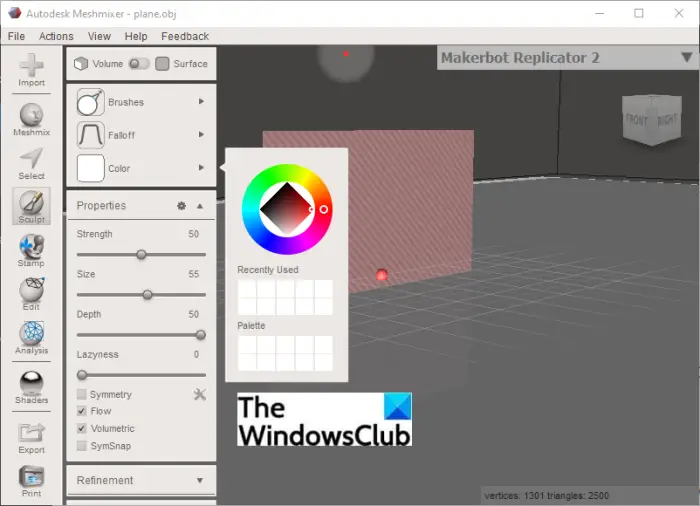Click the Depth value 50
Screen dimensions: 700x506
193,314
